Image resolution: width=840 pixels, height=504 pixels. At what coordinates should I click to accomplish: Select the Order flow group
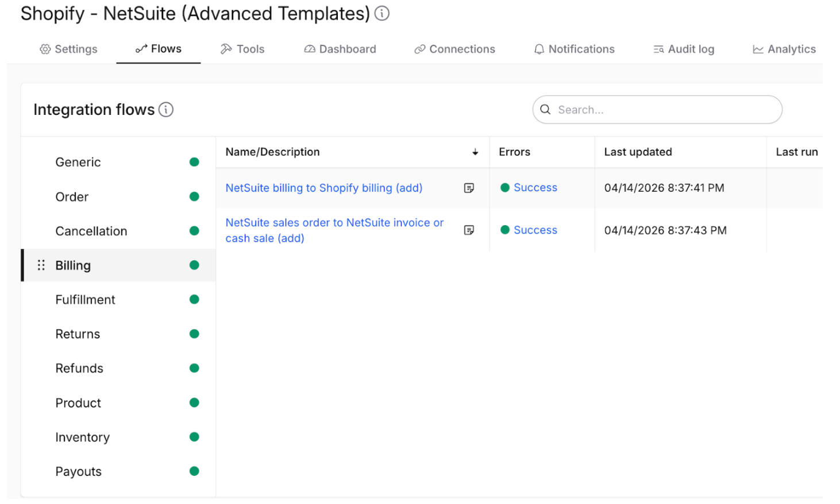(x=118, y=196)
